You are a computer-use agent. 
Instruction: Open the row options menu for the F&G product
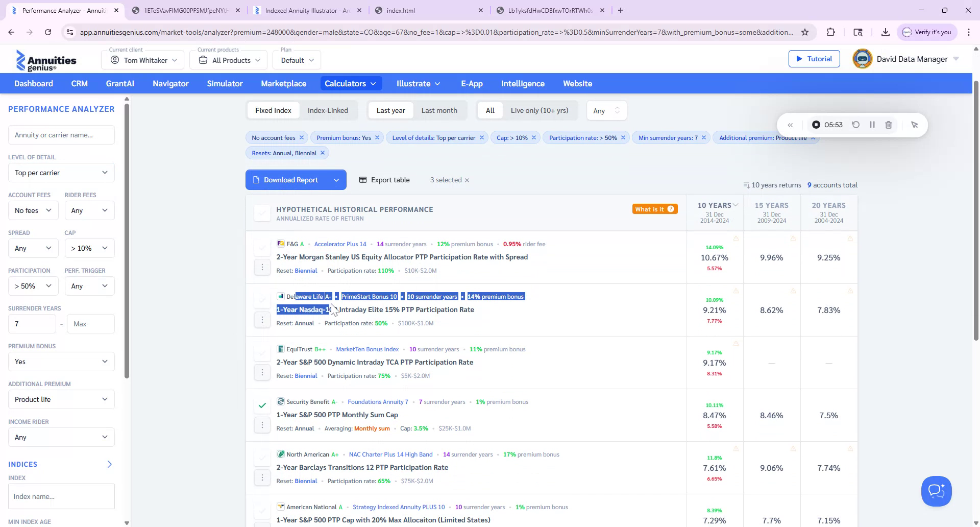pyautogui.click(x=262, y=267)
